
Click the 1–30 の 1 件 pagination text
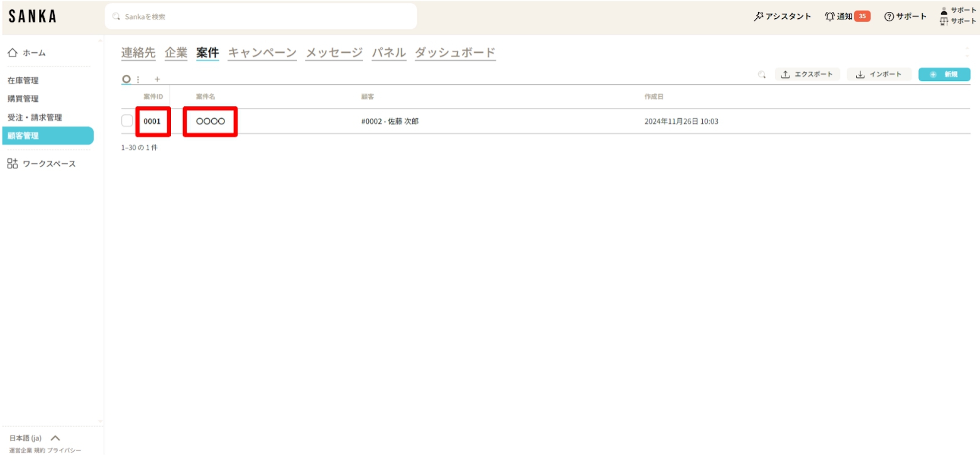tap(140, 148)
